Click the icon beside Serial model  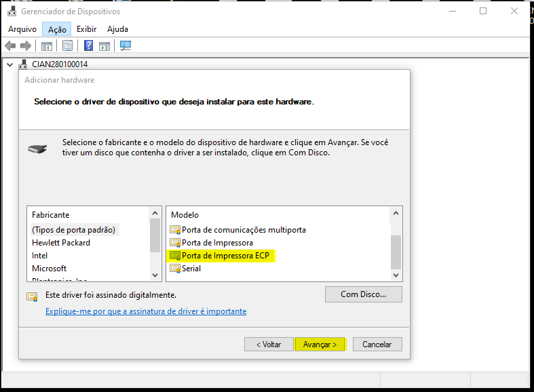[x=175, y=269]
